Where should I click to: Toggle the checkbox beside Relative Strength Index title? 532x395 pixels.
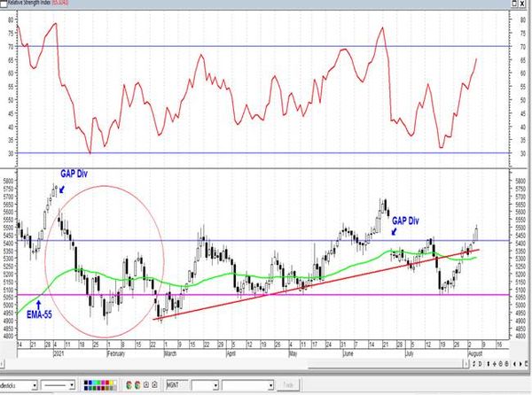click(4, 3)
